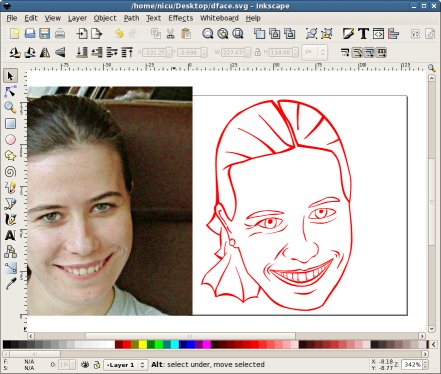Open Align and Distribute icon

click(393, 33)
